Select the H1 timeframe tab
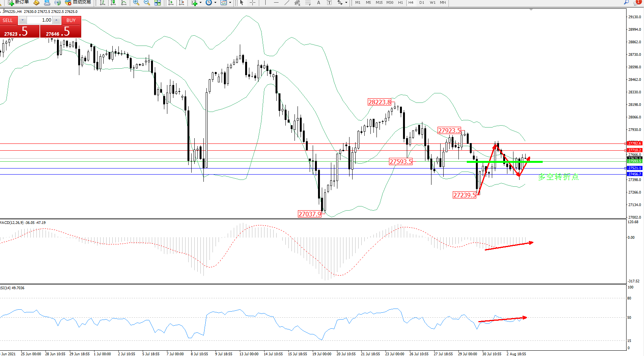 (400, 3)
